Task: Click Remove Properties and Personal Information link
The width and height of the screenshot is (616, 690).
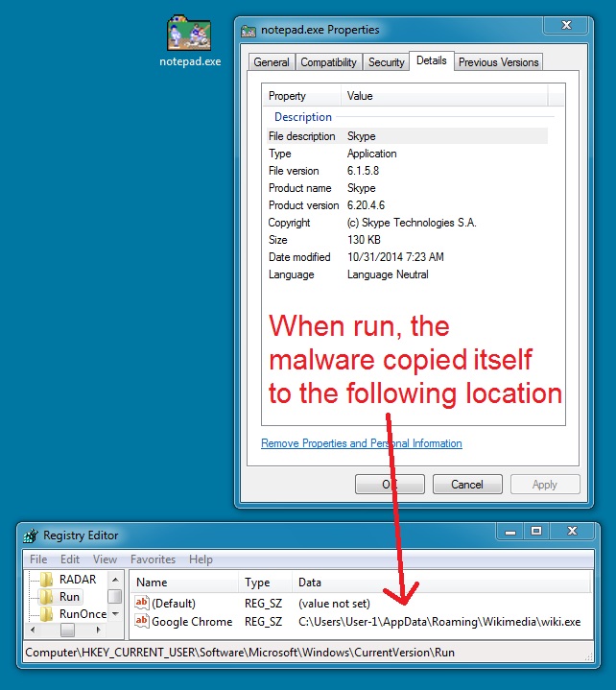Action: (361, 443)
